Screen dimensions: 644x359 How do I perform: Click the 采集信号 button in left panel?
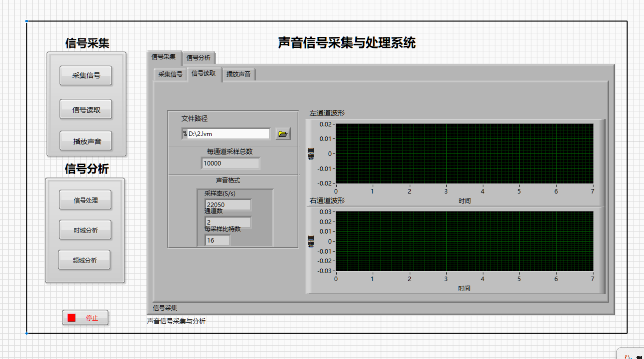(x=86, y=75)
